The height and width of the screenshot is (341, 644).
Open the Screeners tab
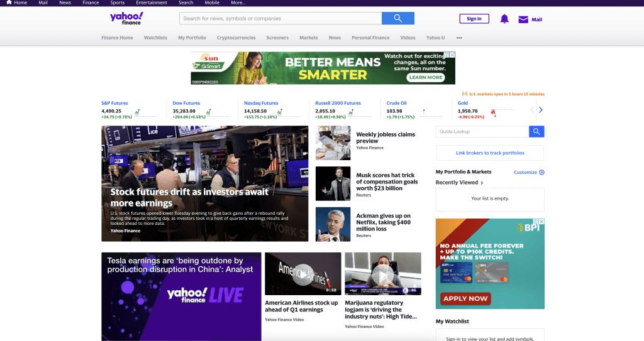(277, 38)
